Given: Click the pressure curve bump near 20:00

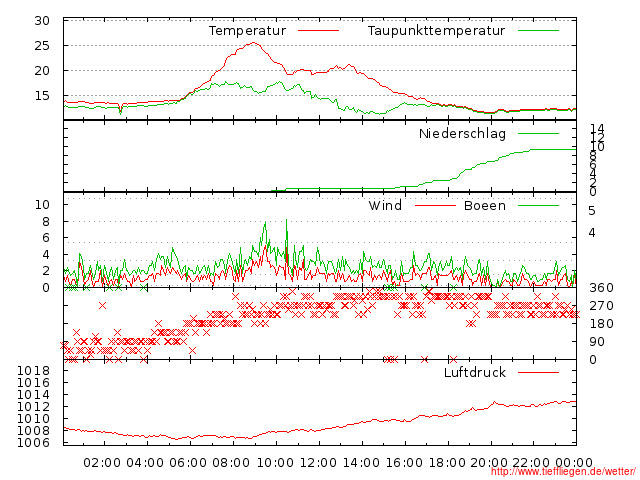Looking at the screenshot, I should coord(495,403).
